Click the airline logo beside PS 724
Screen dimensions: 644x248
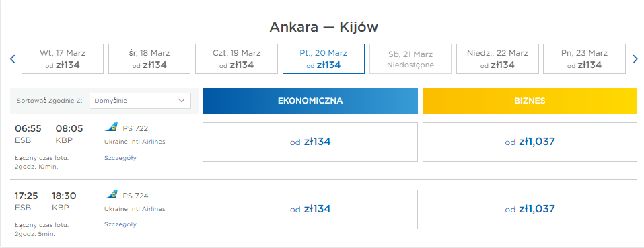coord(111,194)
